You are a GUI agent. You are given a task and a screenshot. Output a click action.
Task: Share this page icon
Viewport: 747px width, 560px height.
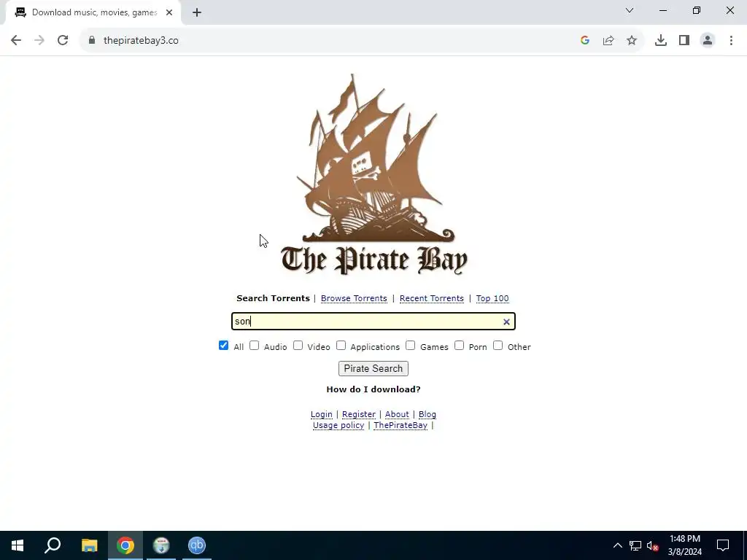(608, 41)
